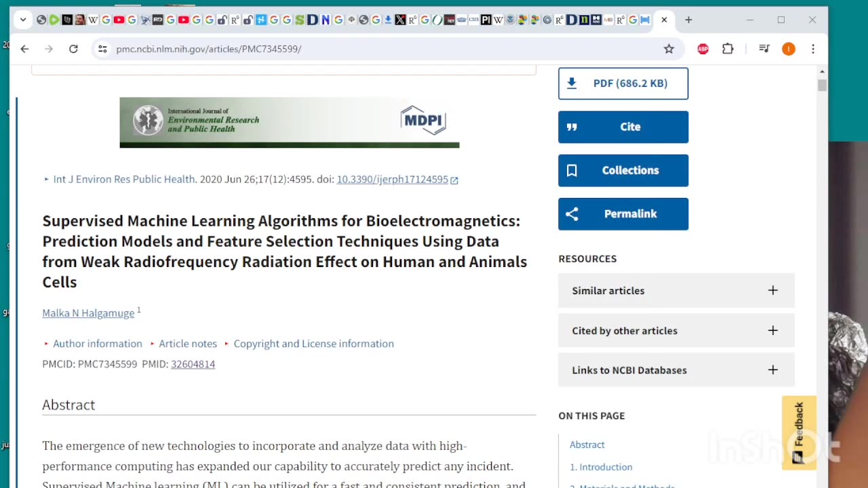Add article to Collections
This screenshot has height=488, width=868.
pos(623,170)
